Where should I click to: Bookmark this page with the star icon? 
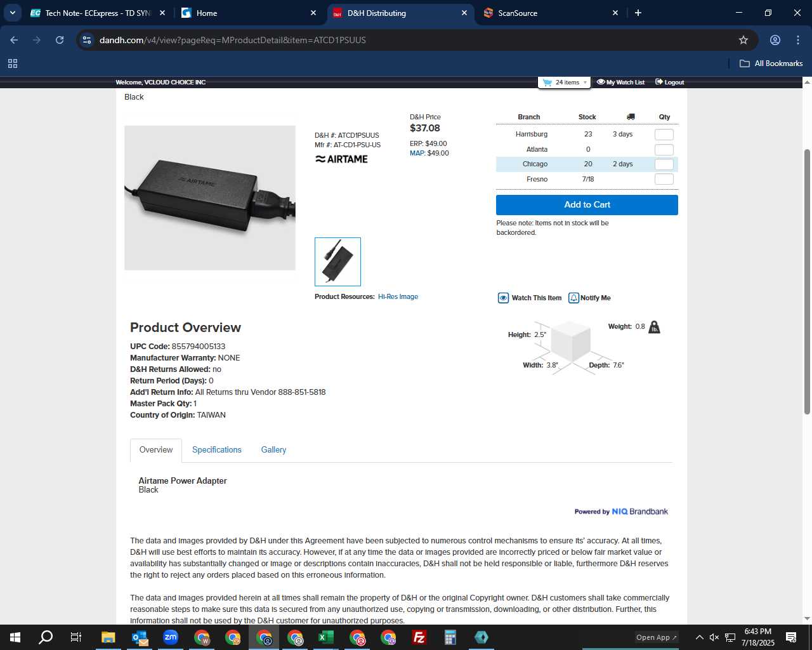[x=743, y=40]
